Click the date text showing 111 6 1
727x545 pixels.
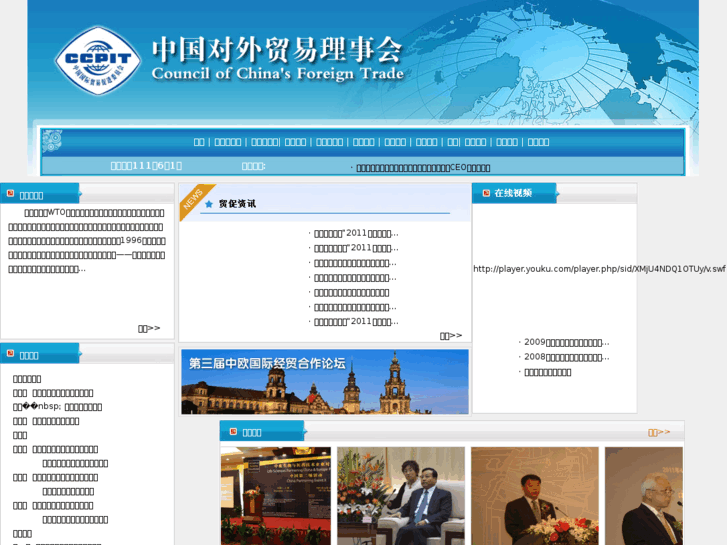point(146,166)
